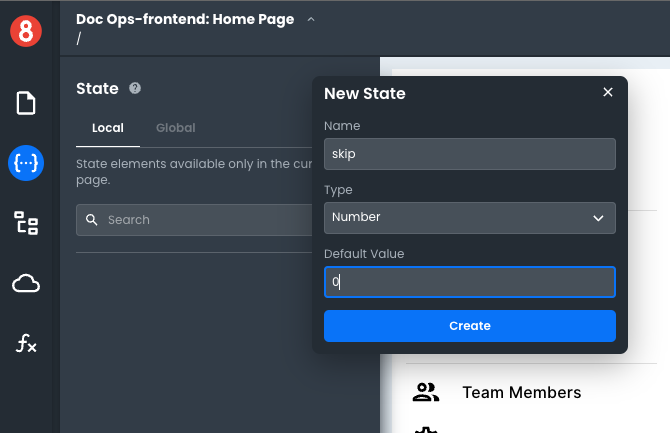Focus the Name field containing skip

470,154
